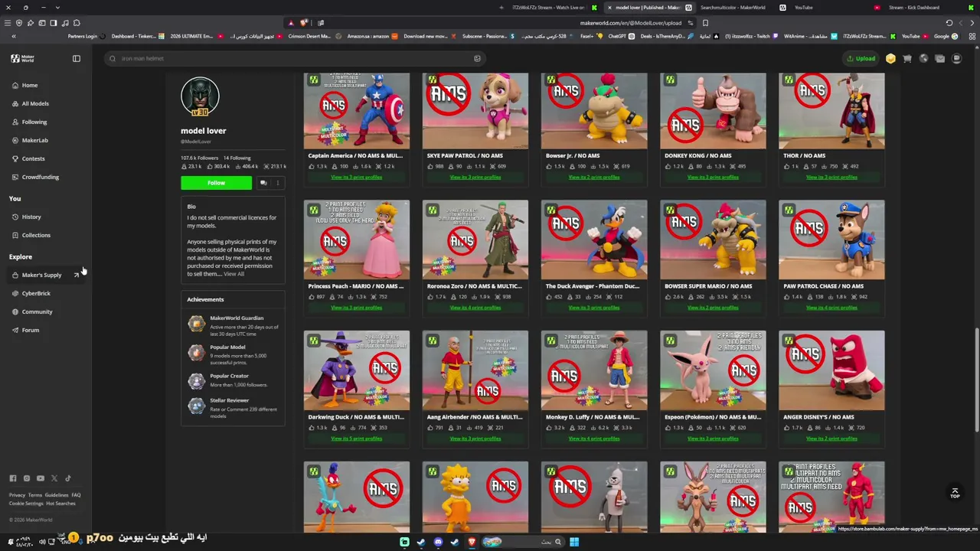Click the X (Twitter) icon in the footer

54,478
